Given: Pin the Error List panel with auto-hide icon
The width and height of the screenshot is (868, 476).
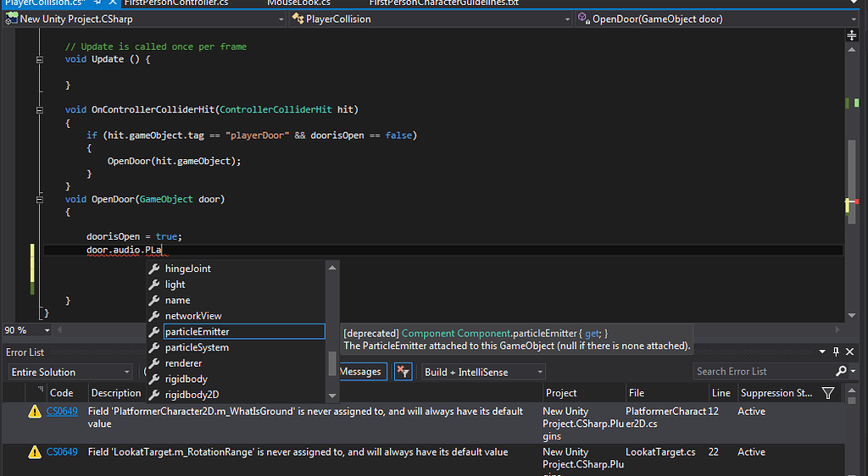Looking at the screenshot, I should 836,351.
